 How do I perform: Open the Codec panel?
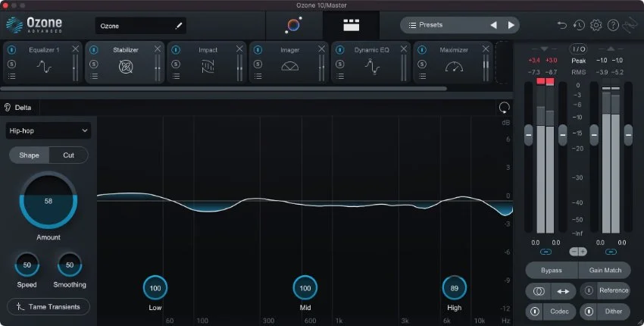pos(559,312)
